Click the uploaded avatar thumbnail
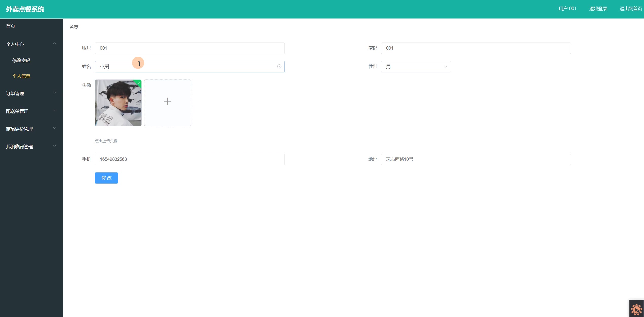The width and height of the screenshot is (644, 317). pyautogui.click(x=118, y=103)
